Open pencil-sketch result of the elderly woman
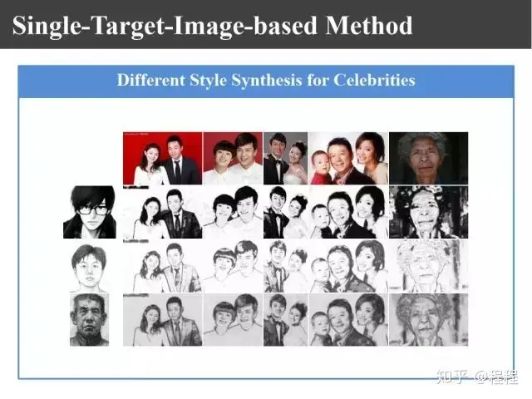The width and height of the screenshot is (532, 399). (429, 266)
